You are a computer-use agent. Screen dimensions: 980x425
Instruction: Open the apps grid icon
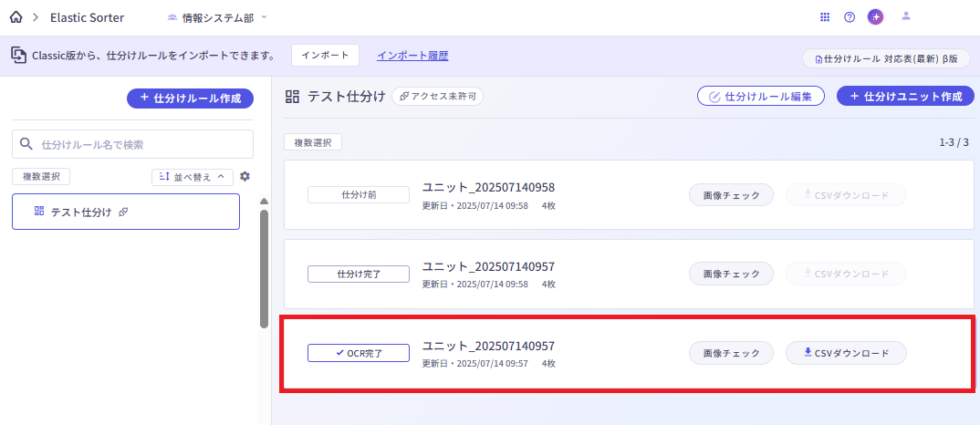click(x=824, y=17)
